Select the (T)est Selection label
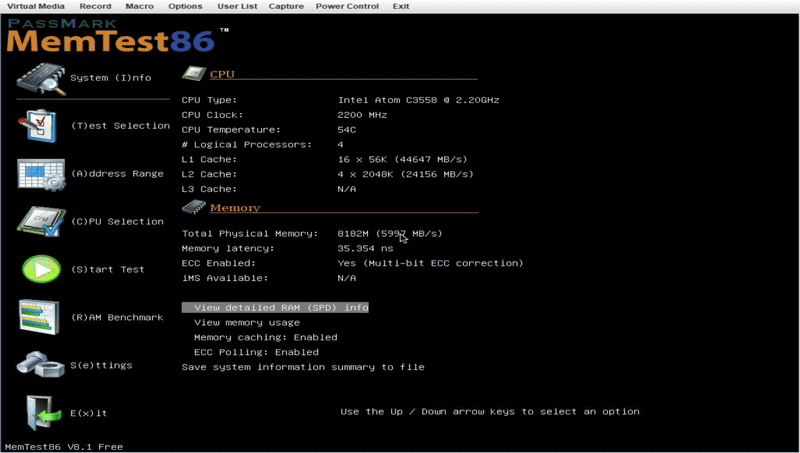This screenshot has width=800, height=453. coord(120,125)
